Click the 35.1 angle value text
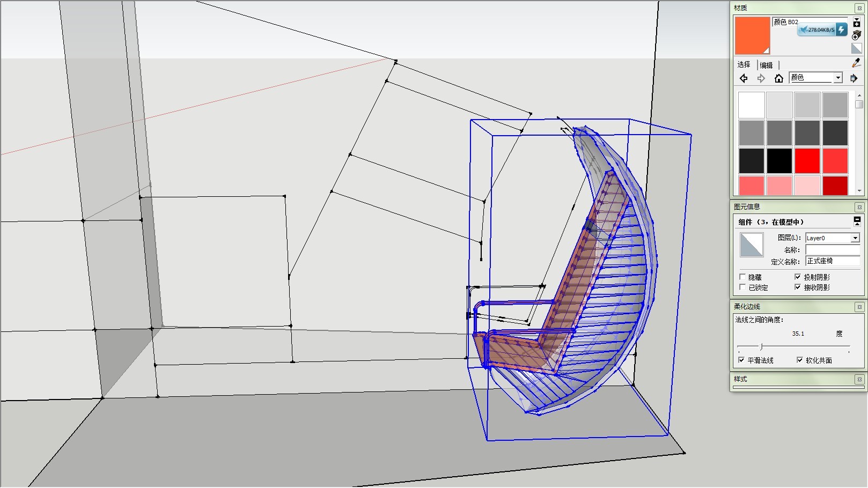The image size is (868, 488). tap(798, 334)
